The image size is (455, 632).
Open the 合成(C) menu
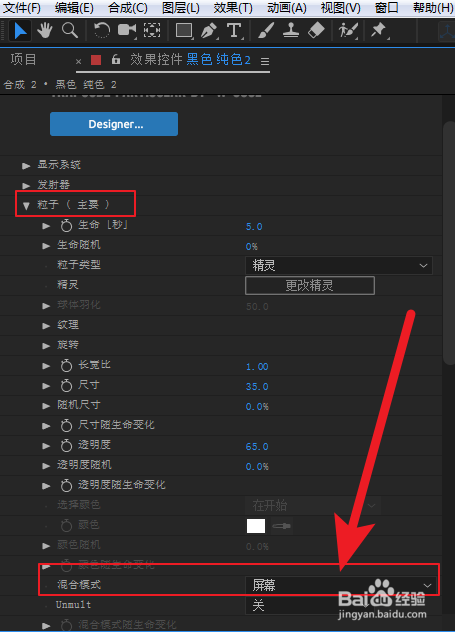[128, 8]
